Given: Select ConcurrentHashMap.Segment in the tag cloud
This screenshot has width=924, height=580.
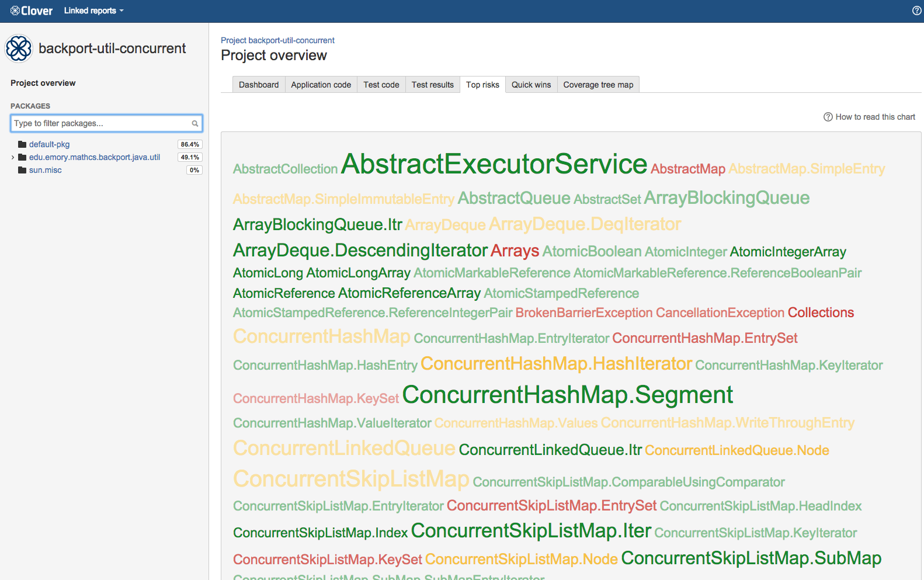Looking at the screenshot, I should 567,395.
